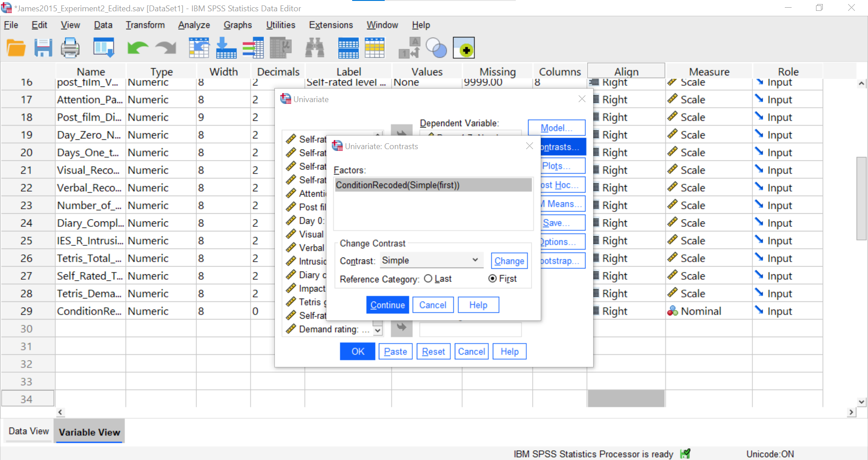The height and width of the screenshot is (460, 868).
Task: Click the Align column header
Action: click(x=626, y=71)
